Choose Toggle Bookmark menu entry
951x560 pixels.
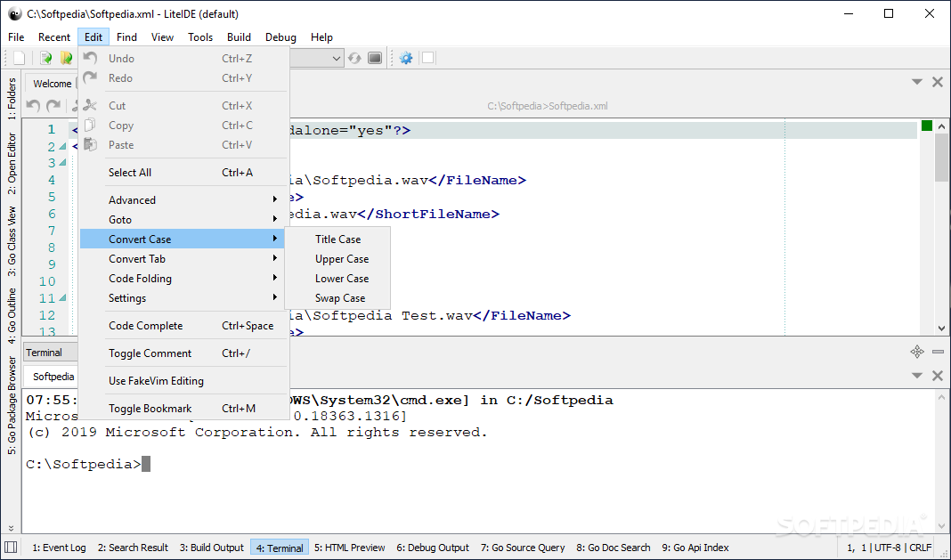pyautogui.click(x=184, y=409)
